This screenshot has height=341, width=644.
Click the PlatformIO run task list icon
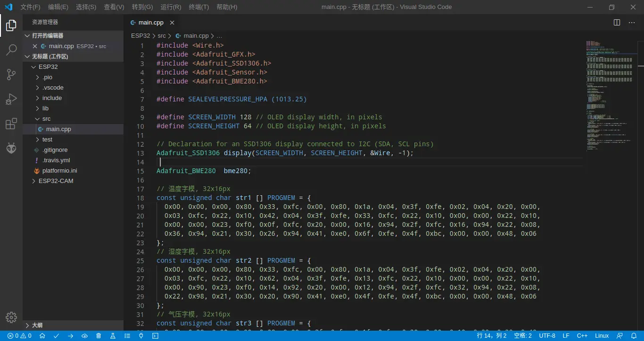tap(127, 336)
